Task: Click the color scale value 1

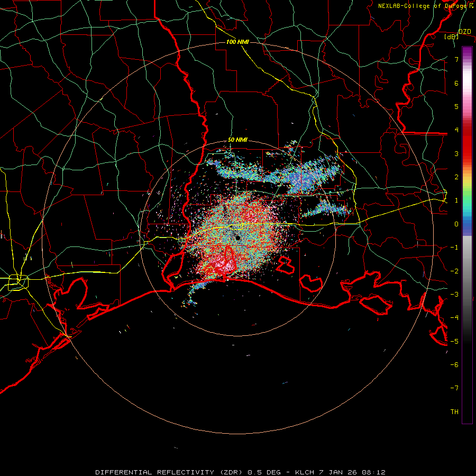Action: point(456,200)
